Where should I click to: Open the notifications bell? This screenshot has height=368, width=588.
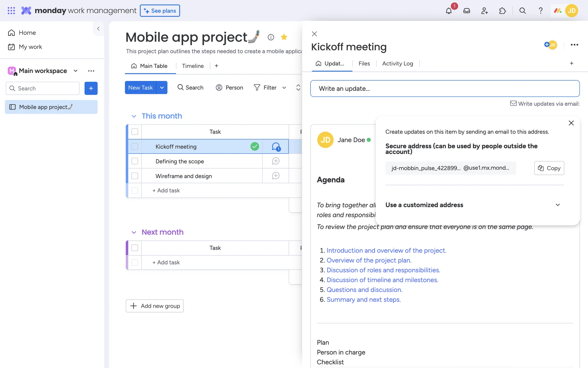[x=449, y=11]
